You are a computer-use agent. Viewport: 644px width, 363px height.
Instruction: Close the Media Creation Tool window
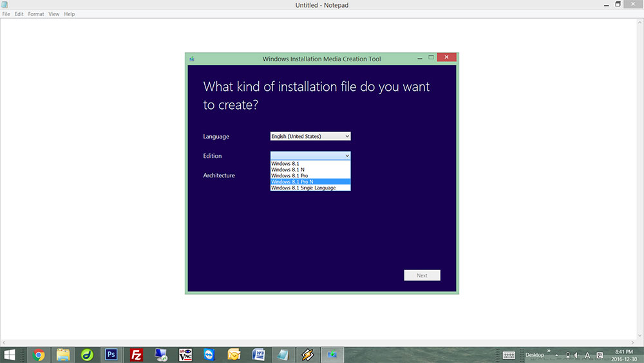pyautogui.click(x=446, y=57)
